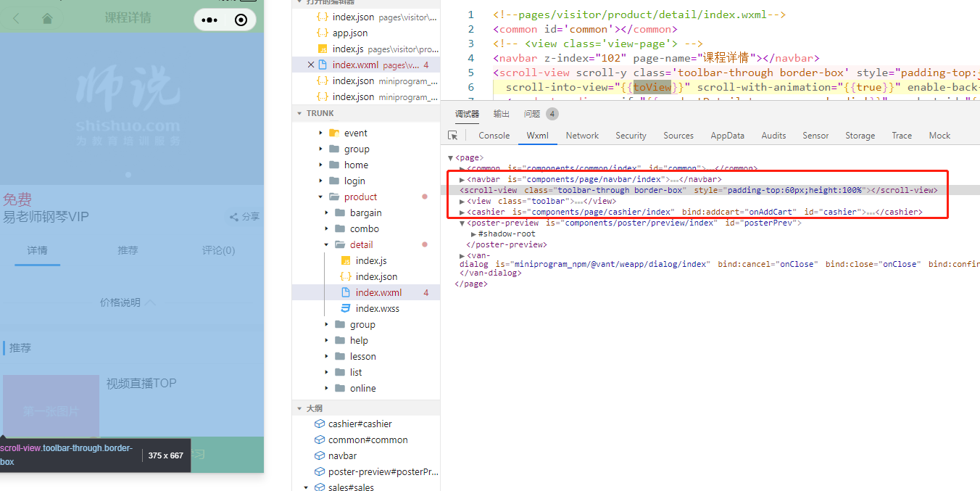980x491 pixels.
Task: Open the Audits devtools tab
Action: [x=773, y=136]
